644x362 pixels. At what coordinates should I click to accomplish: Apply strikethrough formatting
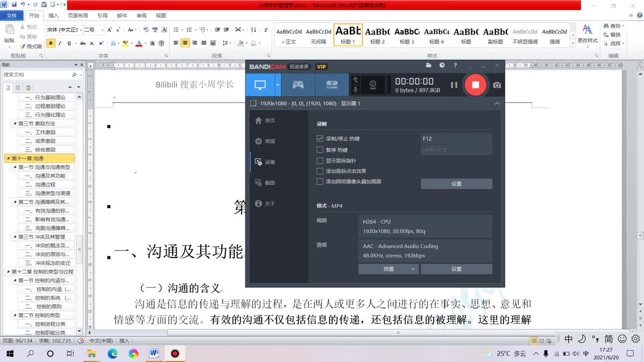pyautogui.click(x=82, y=43)
